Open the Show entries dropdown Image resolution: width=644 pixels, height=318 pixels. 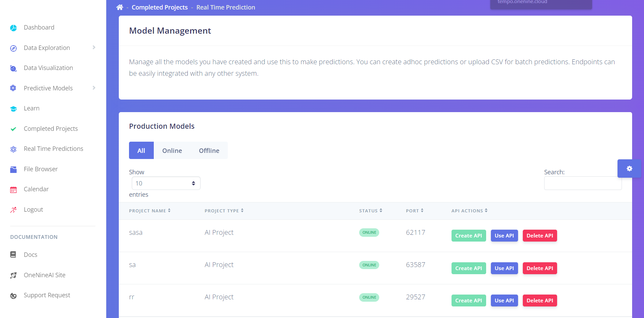166,183
